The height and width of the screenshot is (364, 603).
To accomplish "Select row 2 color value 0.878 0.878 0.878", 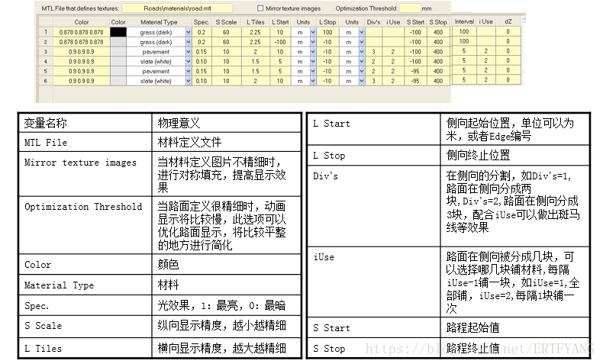I will [x=82, y=42].
